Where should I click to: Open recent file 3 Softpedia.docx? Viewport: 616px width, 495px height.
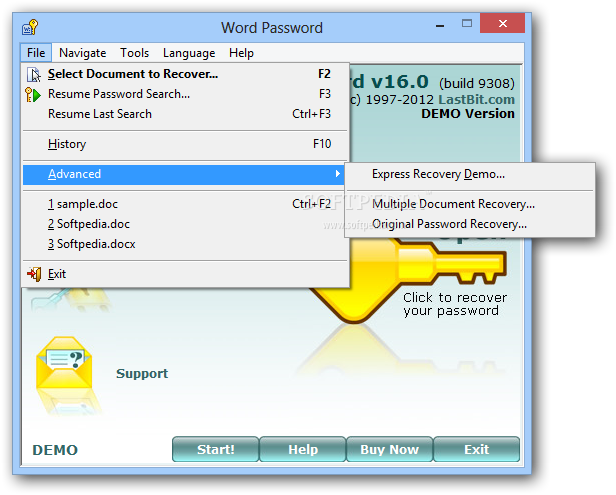pos(185,244)
